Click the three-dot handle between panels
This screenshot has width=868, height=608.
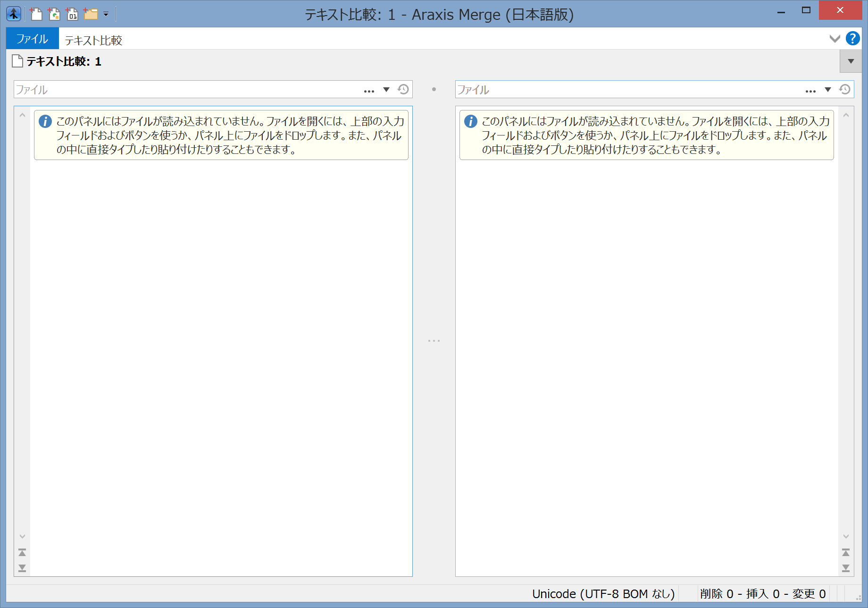coord(434,340)
